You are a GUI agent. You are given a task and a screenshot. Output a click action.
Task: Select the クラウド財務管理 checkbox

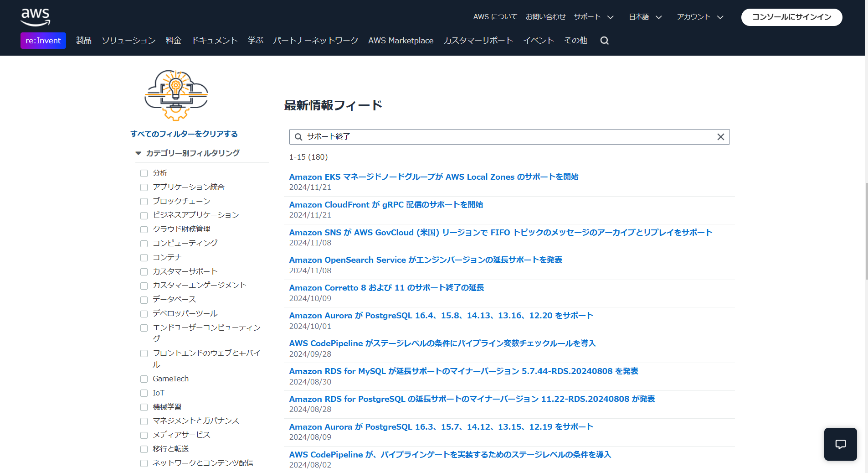144,229
